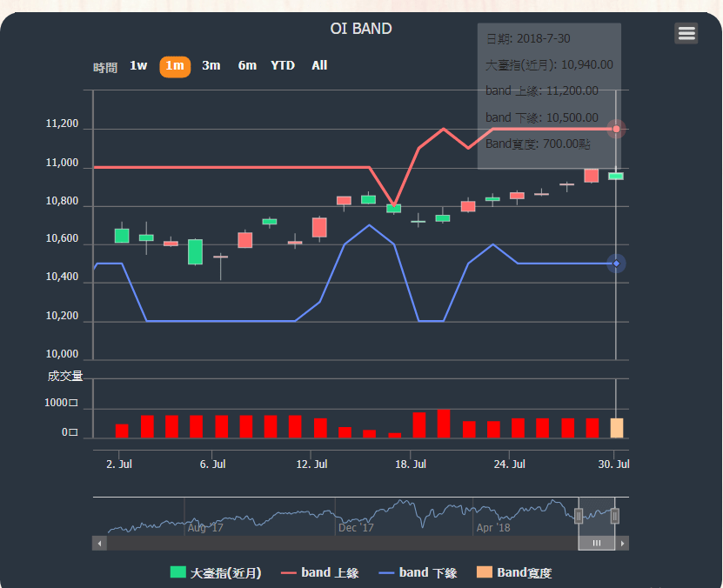Open the chart hamburger export menu
Image resolution: width=723 pixels, height=588 pixels.
(686, 33)
